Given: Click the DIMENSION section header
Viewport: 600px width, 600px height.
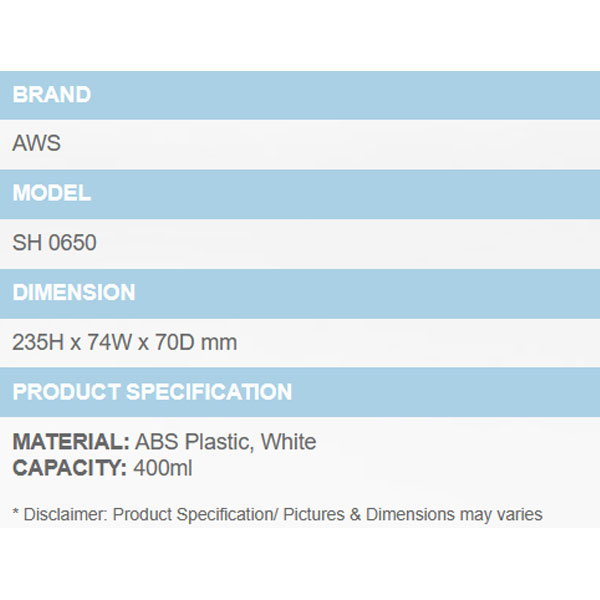Looking at the screenshot, I should pyautogui.click(x=74, y=293).
